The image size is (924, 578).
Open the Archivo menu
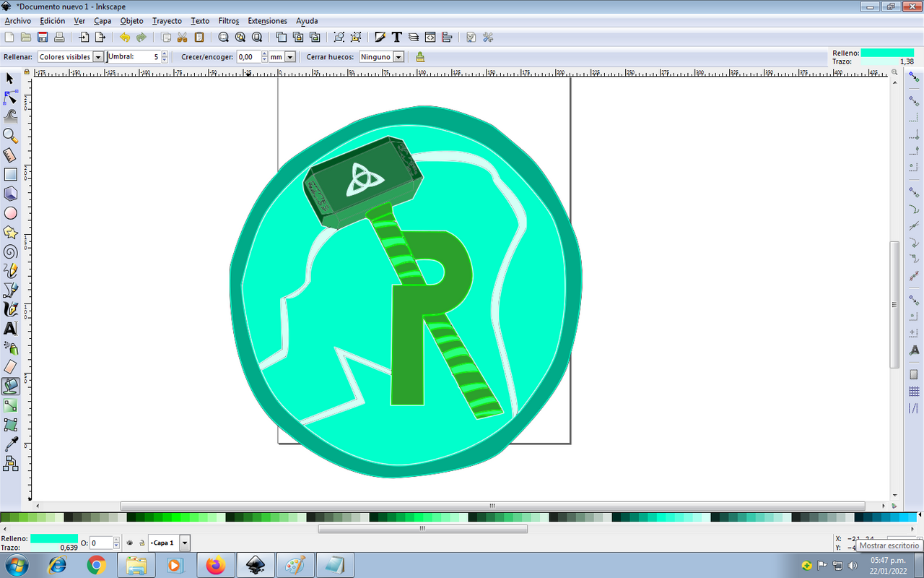tap(17, 21)
